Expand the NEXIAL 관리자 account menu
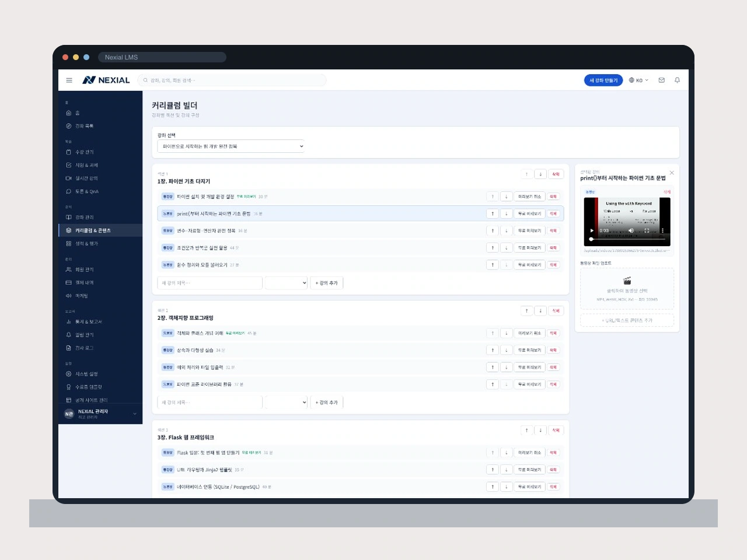This screenshot has width=747, height=560. coord(100,414)
